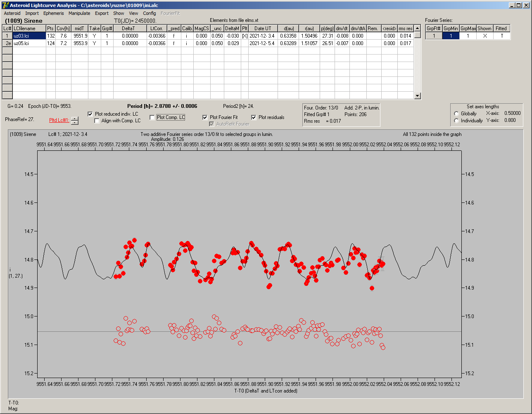Open the Import menu
The width and height of the screenshot is (532, 414).
32,13
